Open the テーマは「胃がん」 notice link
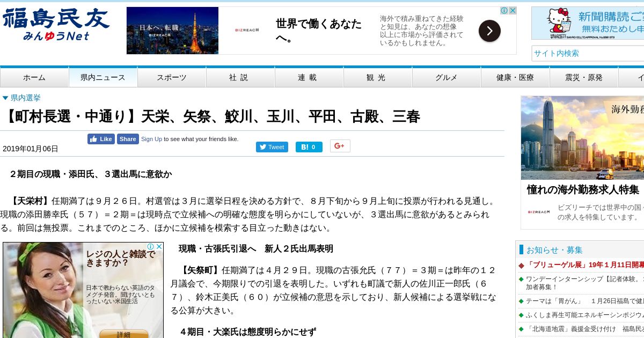 click(x=585, y=301)
